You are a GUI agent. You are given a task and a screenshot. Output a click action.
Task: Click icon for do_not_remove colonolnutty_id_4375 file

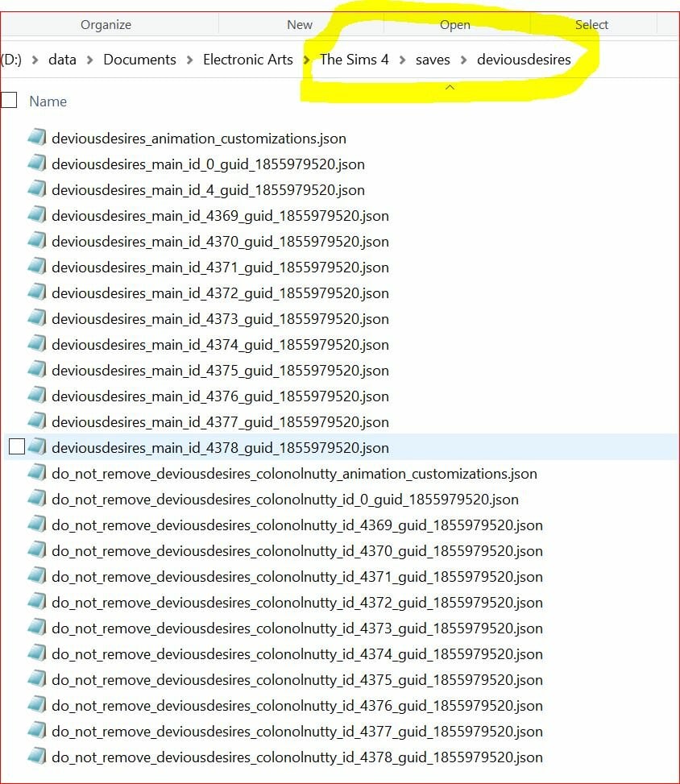[x=37, y=678]
